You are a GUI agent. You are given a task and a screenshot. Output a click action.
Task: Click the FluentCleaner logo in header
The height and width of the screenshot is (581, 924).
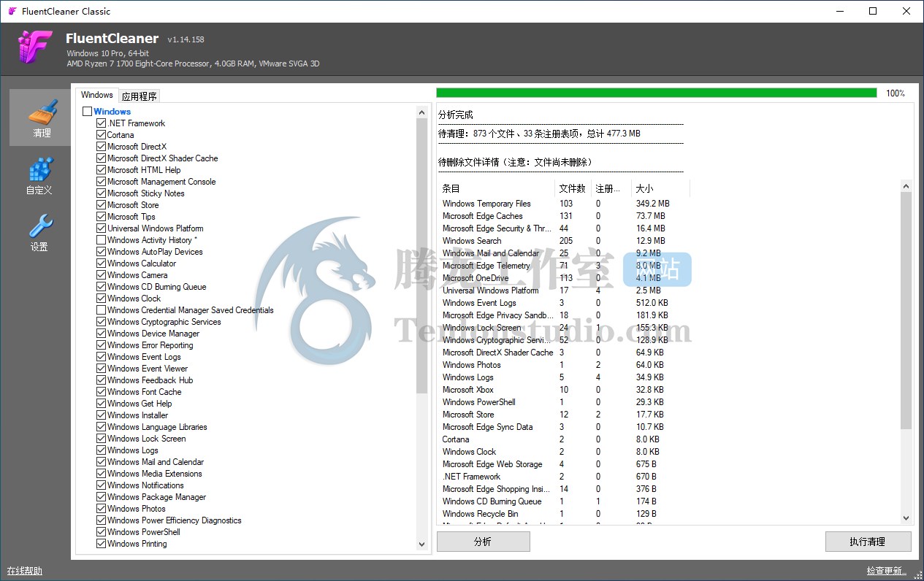[35, 47]
